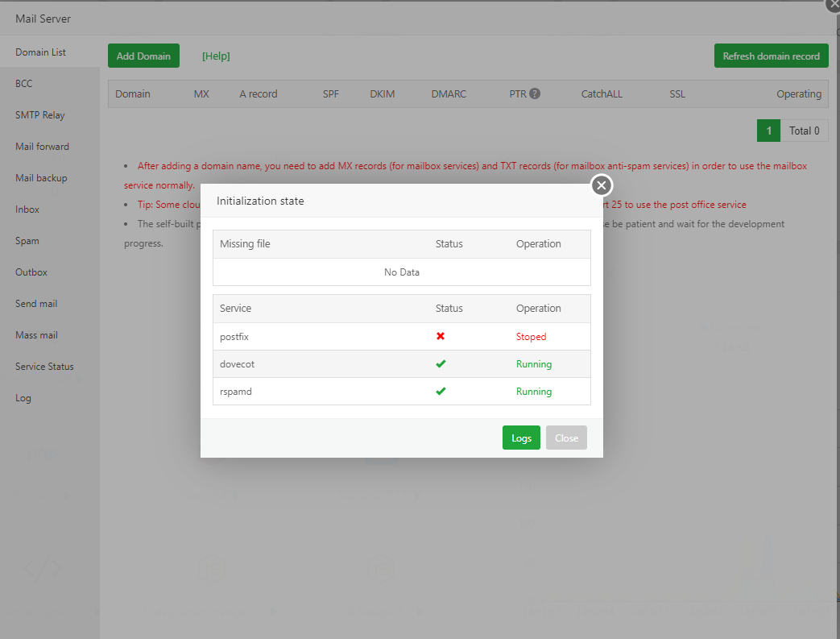
Task: Click the A record column header
Action: pyautogui.click(x=259, y=93)
